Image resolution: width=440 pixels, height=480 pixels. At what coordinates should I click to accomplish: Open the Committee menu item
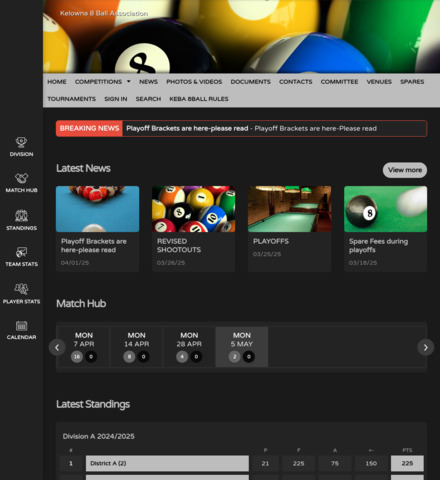(339, 82)
